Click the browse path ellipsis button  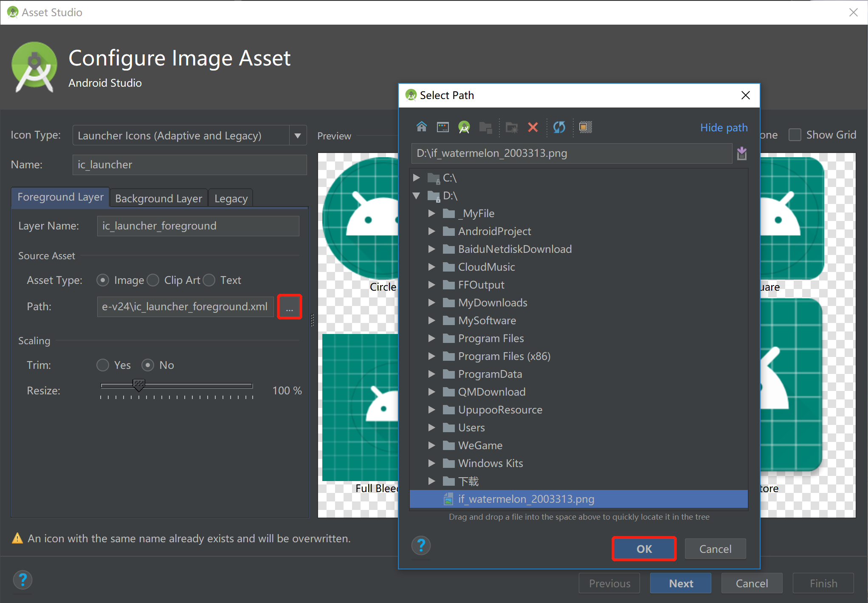click(x=290, y=306)
